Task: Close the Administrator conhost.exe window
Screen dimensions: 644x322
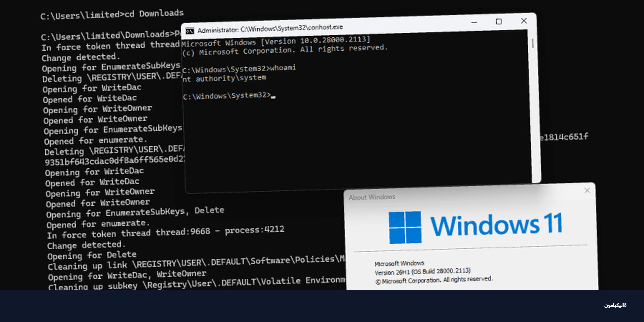Action: click(x=524, y=21)
